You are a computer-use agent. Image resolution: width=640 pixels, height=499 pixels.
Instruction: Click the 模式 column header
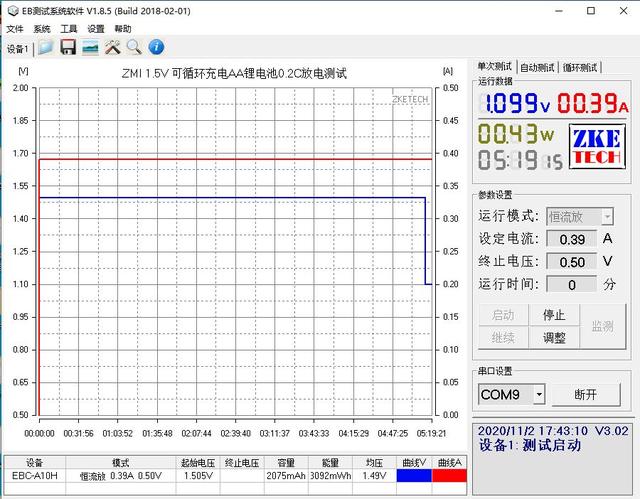coord(121,463)
